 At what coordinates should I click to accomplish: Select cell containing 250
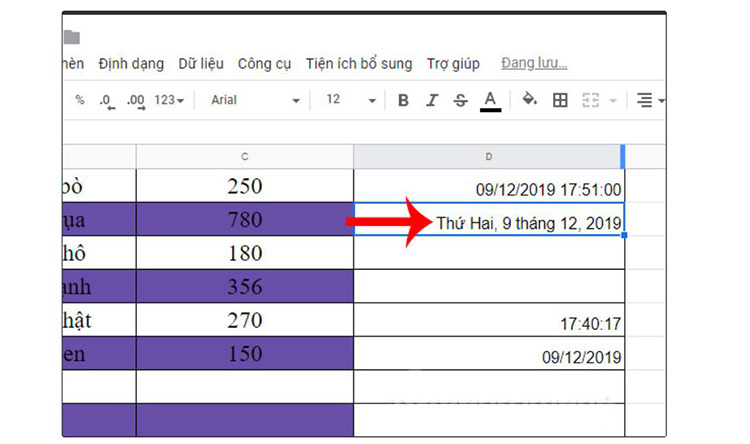coord(244,186)
